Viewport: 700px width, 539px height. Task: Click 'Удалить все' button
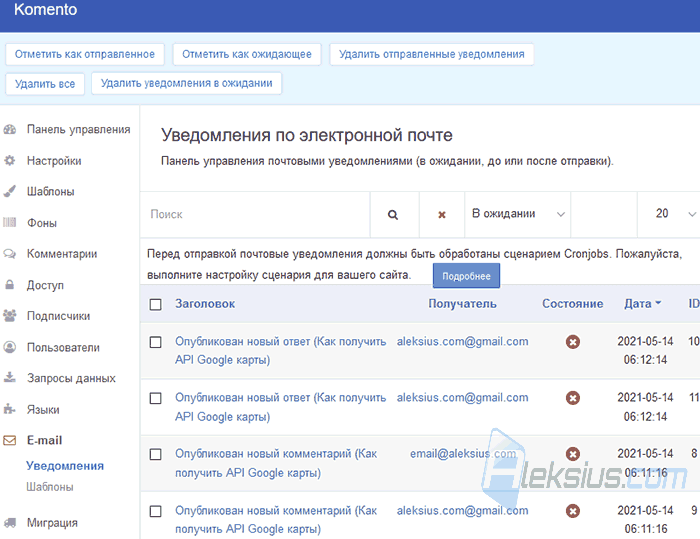pos(45,84)
